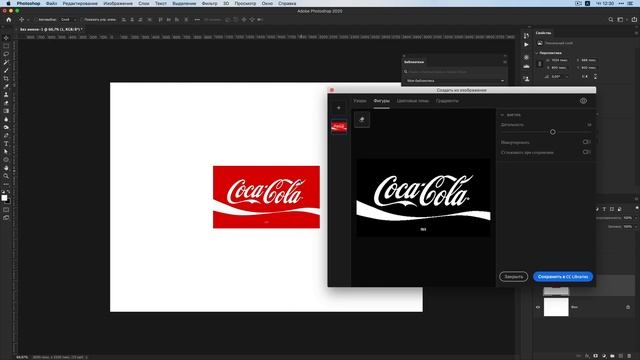Click the Библиотеки panel title
This screenshot has width=640, height=360.
414,62
